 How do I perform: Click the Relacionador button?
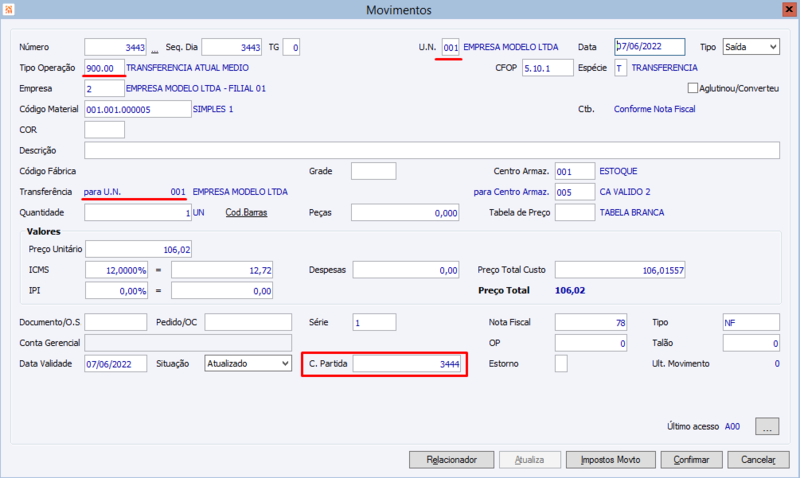tap(452, 460)
